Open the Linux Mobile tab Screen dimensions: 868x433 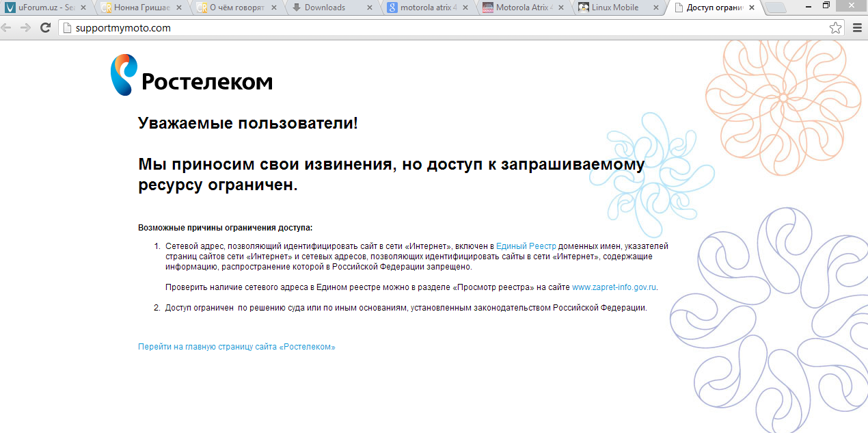[x=612, y=8]
